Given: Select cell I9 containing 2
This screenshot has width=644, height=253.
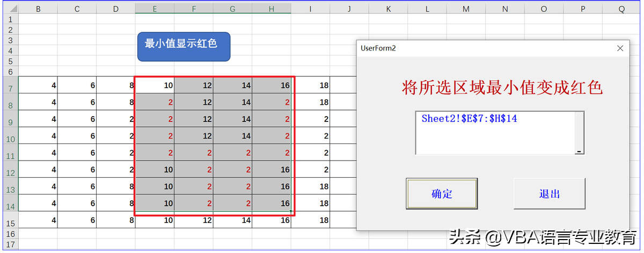Looking at the screenshot, I should [311, 119].
